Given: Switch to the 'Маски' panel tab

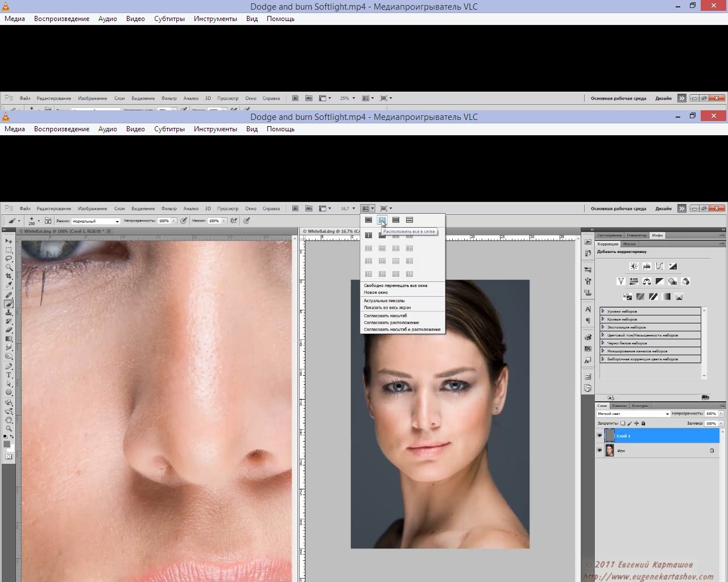Looking at the screenshot, I should (x=629, y=244).
